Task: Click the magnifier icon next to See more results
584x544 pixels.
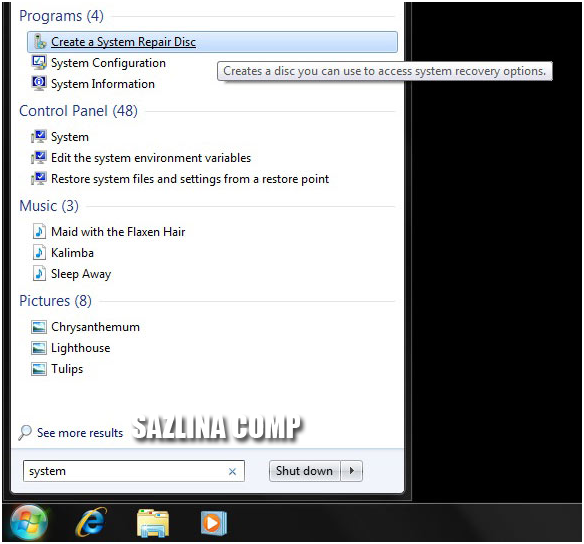Action: pos(25,433)
